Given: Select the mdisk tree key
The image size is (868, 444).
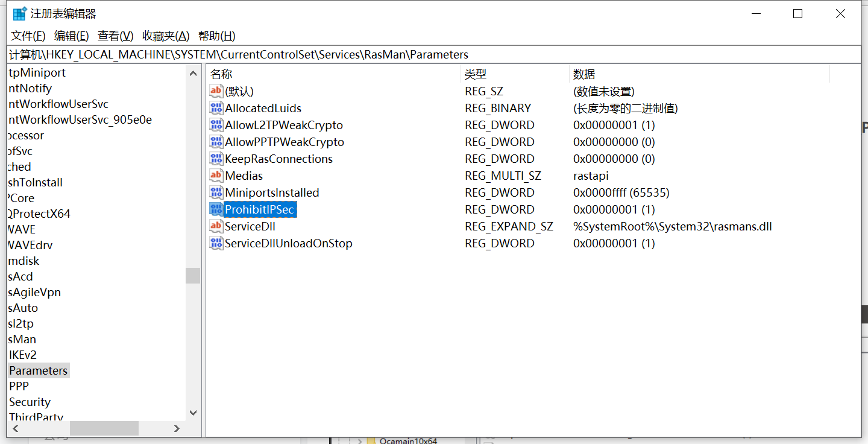Looking at the screenshot, I should [x=24, y=261].
